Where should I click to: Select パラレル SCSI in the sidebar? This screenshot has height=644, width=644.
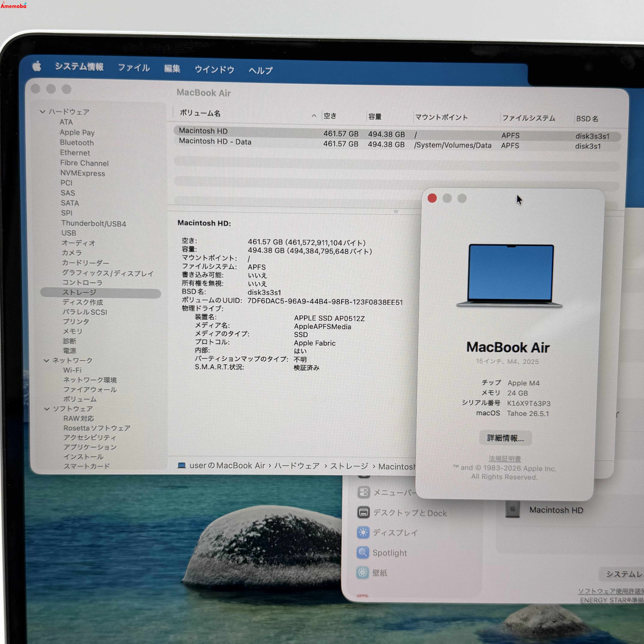[x=85, y=312]
